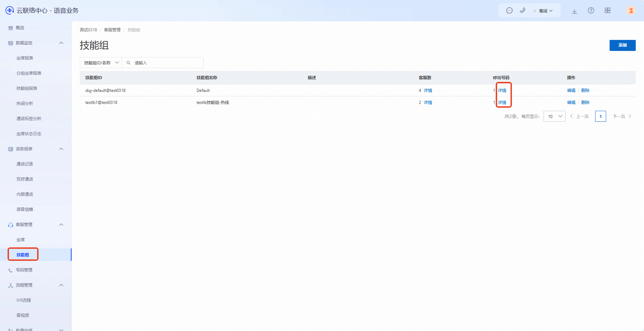
Task: Open the 离线 agent status dropdown
Action: tap(543, 11)
